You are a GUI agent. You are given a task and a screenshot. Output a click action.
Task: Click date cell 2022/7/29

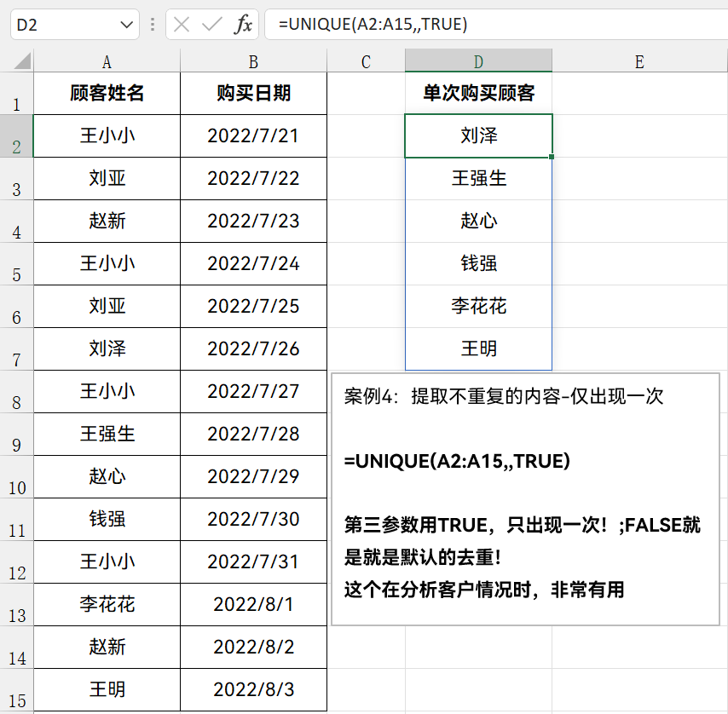(x=253, y=477)
